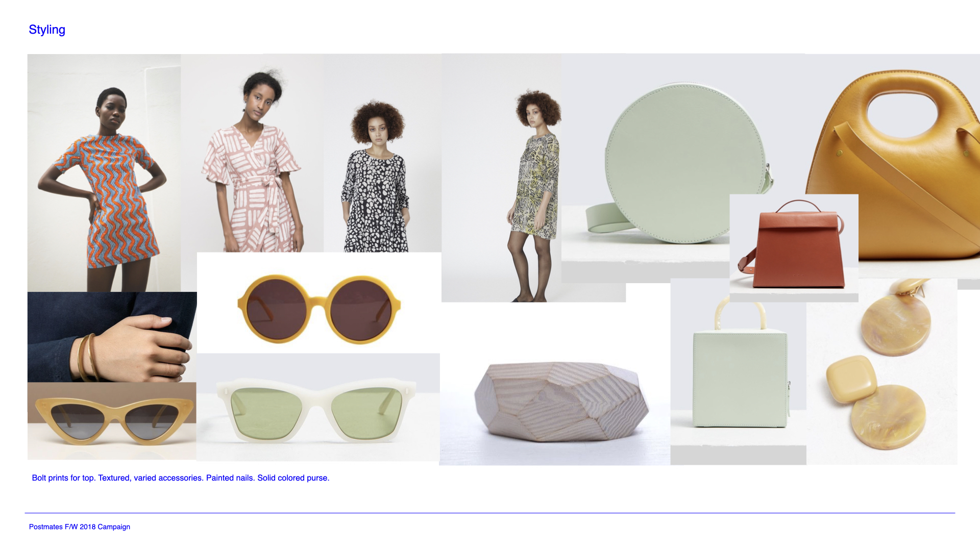The width and height of the screenshot is (980, 551).
Task: Click the Postmates F/W 2018 Campaign footer
Action: [x=80, y=527]
